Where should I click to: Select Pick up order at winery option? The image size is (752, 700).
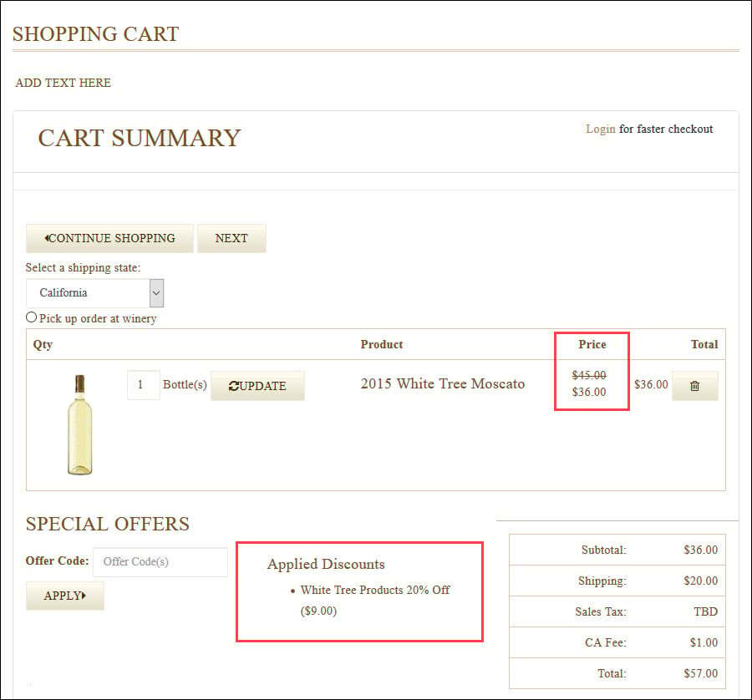(x=31, y=317)
